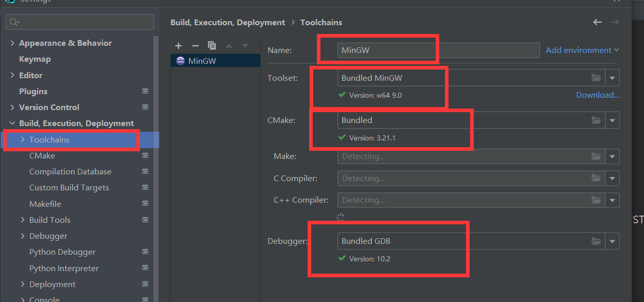Go back using the left arrow
The height and width of the screenshot is (302, 644).
coord(597,22)
